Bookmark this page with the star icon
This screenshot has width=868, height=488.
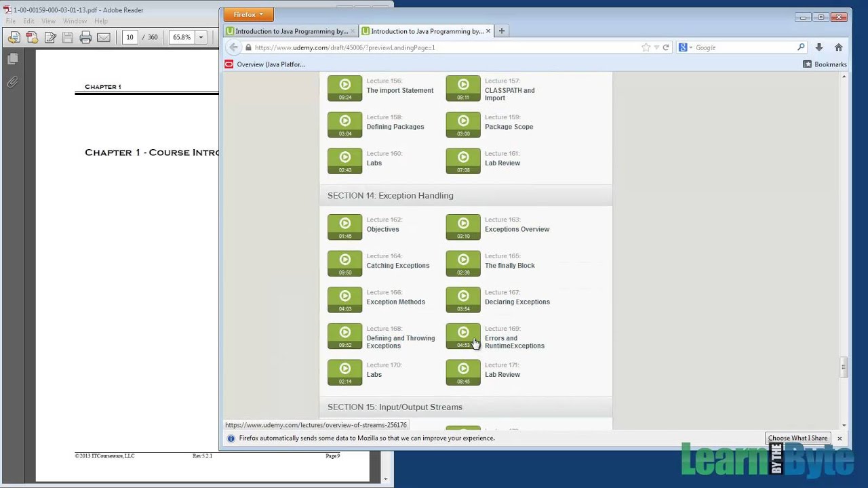click(646, 47)
